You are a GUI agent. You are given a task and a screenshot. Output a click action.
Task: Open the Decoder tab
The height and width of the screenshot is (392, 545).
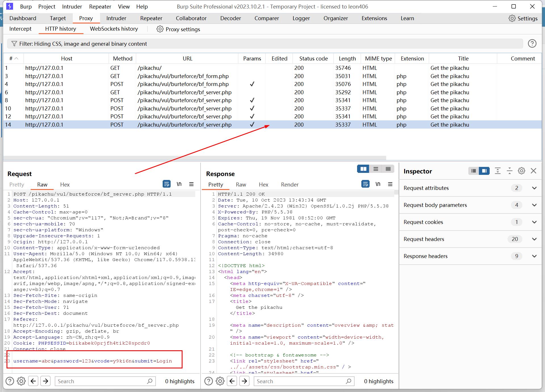click(x=230, y=18)
